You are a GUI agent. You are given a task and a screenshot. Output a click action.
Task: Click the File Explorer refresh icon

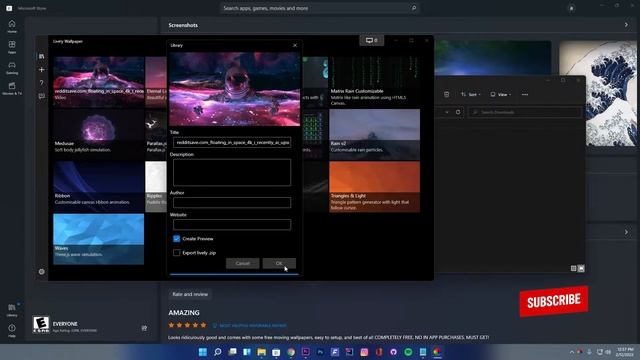pos(458,112)
